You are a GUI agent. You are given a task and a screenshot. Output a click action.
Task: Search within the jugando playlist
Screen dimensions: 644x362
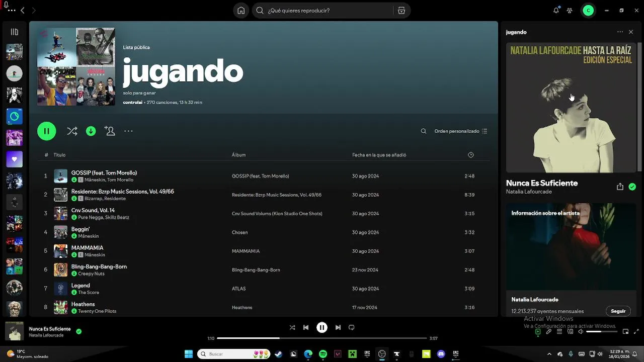(424, 131)
